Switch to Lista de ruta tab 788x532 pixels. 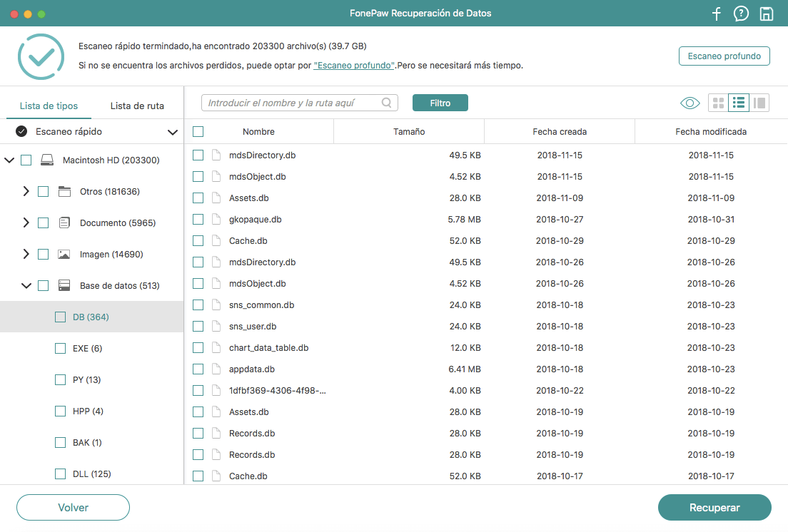137,106
